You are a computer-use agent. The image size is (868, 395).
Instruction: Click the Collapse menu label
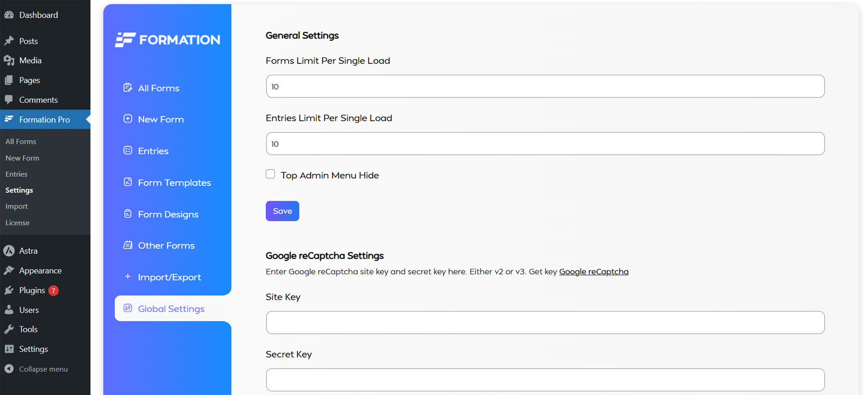pyautogui.click(x=43, y=369)
